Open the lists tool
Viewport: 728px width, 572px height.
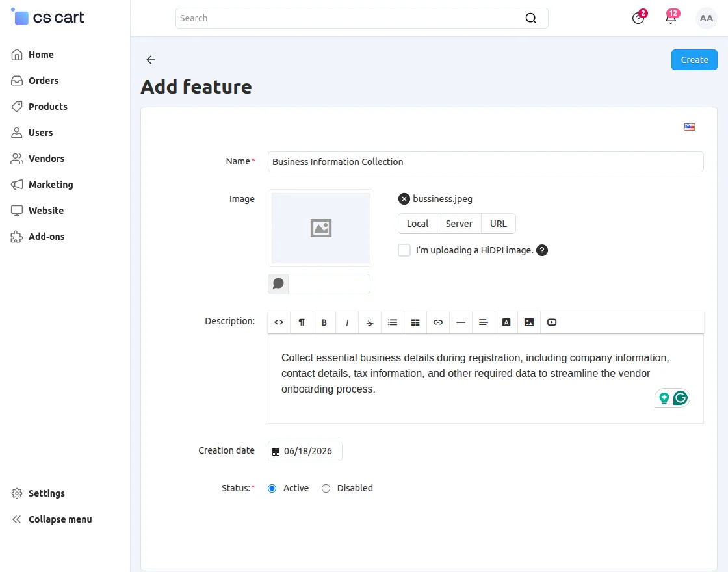coord(393,322)
